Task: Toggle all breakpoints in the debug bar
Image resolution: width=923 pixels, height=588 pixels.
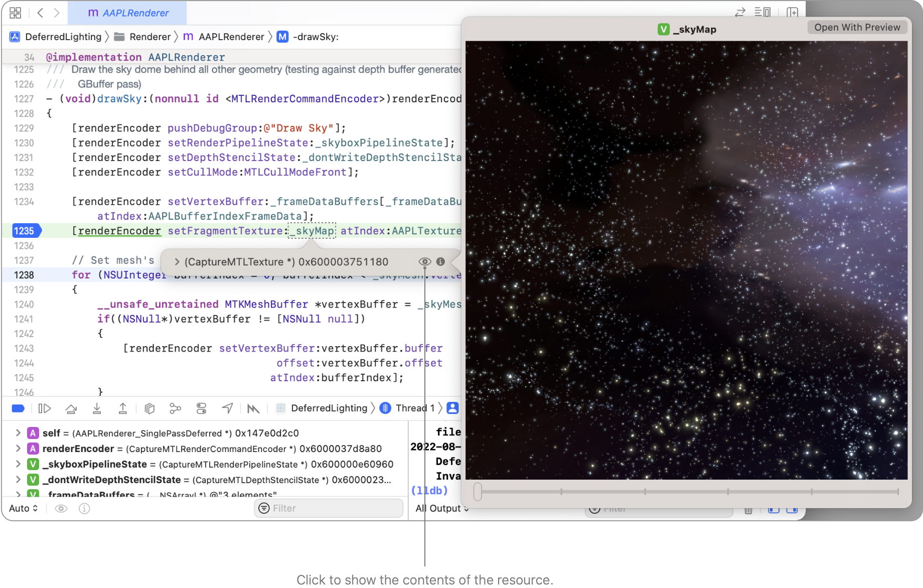Action: (18, 408)
